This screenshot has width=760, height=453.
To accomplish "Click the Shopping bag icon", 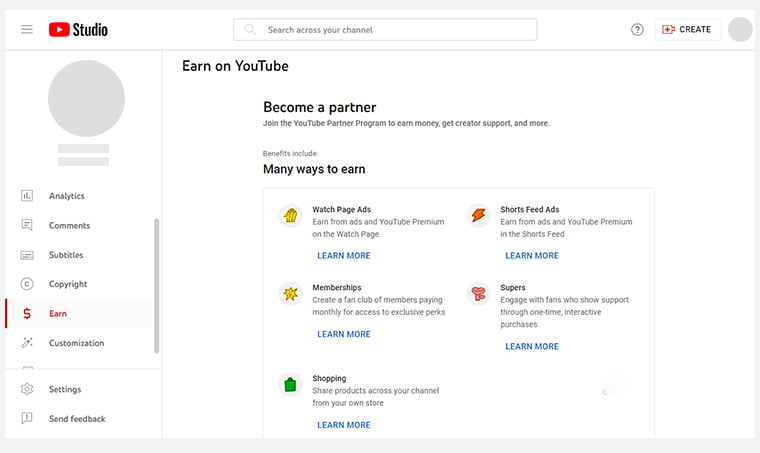I will pyautogui.click(x=290, y=384).
